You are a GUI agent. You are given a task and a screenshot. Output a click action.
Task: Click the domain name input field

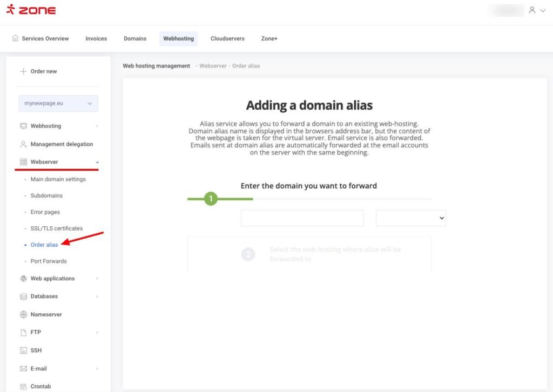pos(302,218)
